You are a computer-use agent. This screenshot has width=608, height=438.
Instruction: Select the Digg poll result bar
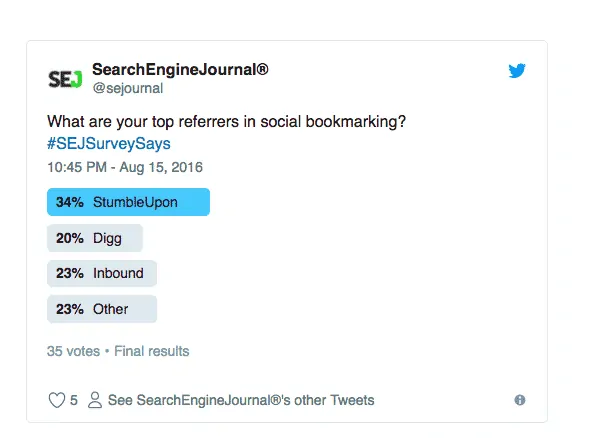[95, 238]
